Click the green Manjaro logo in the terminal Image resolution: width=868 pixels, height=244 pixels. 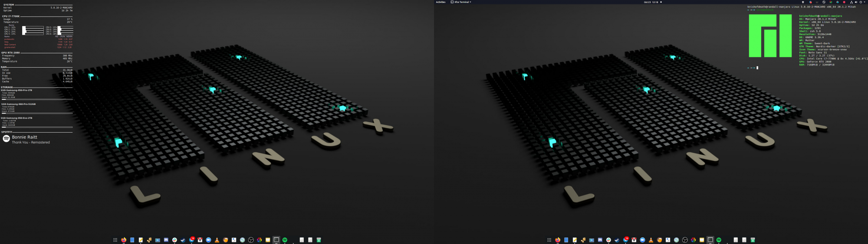[770, 36]
